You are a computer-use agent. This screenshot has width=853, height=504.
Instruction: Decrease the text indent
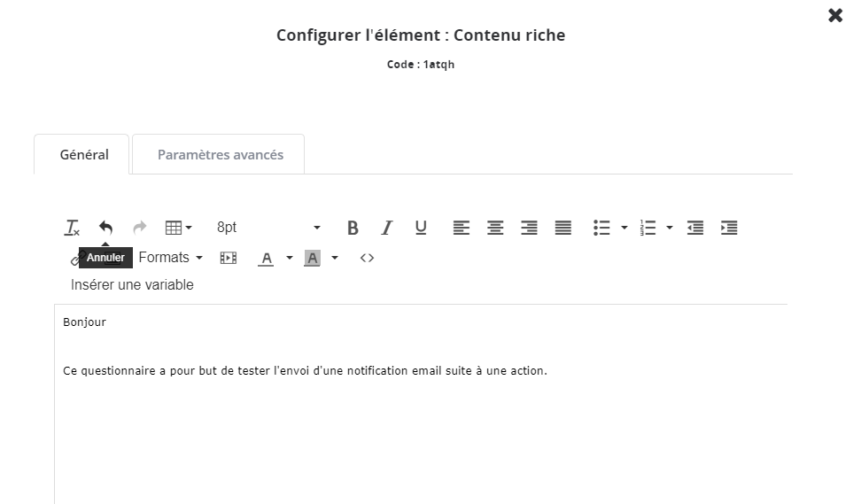695,228
